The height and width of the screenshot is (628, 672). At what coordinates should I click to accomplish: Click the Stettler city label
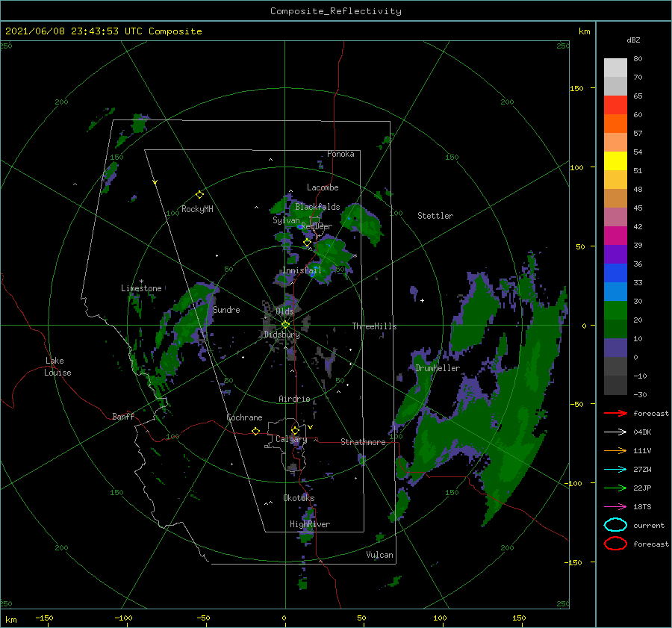tap(435, 216)
